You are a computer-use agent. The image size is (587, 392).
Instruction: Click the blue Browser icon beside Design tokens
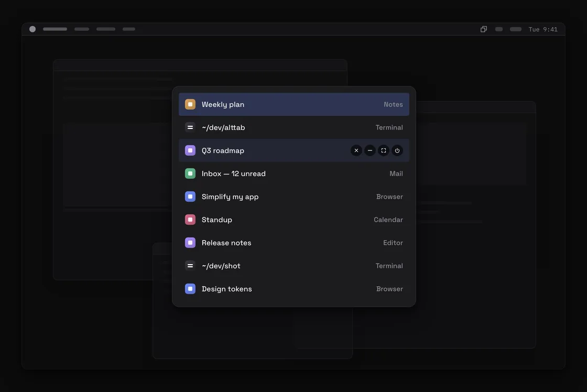(190, 289)
